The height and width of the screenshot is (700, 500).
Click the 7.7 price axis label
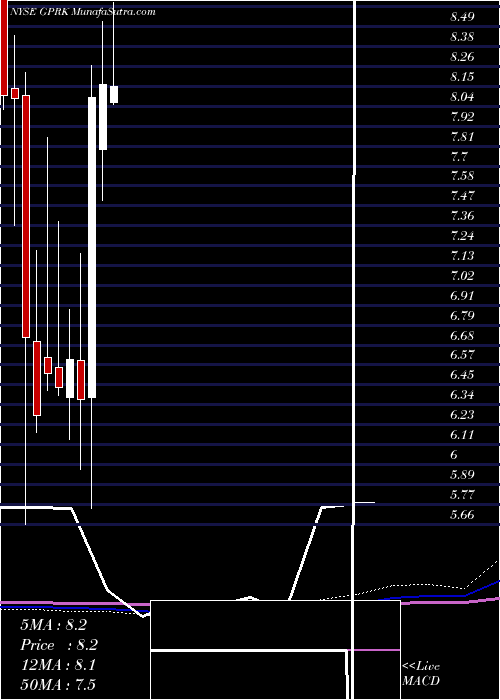click(459, 157)
